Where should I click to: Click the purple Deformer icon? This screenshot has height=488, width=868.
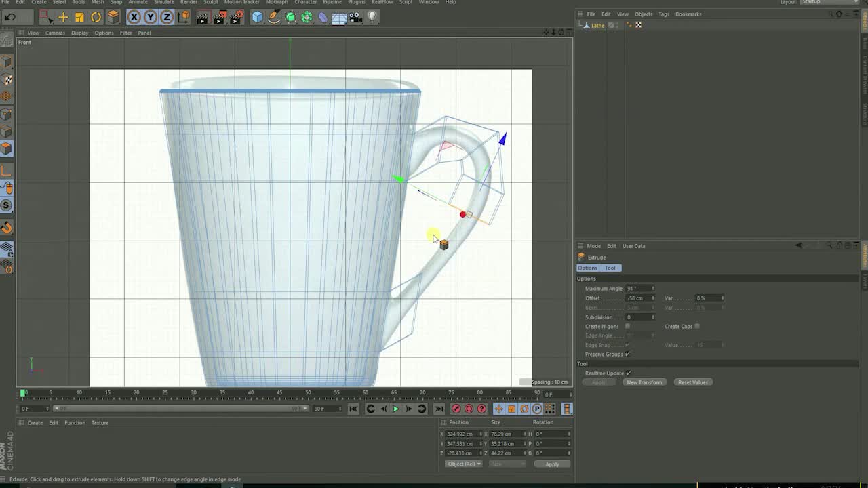click(323, 17)
